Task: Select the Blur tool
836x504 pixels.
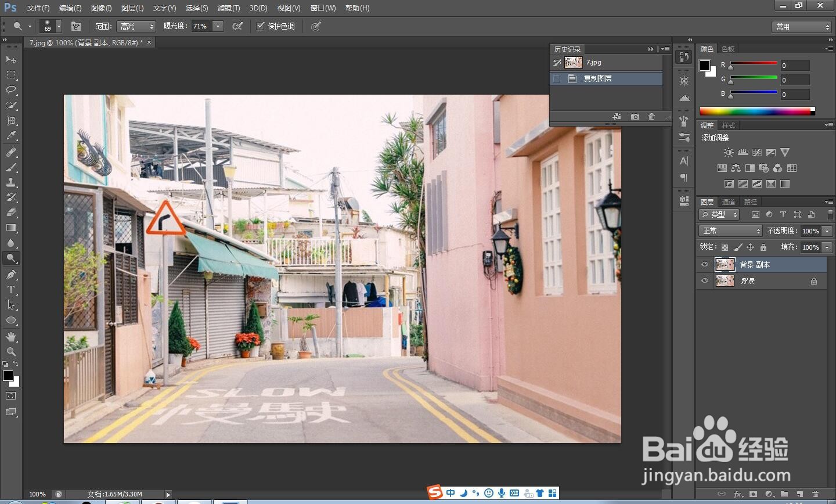Action: (10, 243)
